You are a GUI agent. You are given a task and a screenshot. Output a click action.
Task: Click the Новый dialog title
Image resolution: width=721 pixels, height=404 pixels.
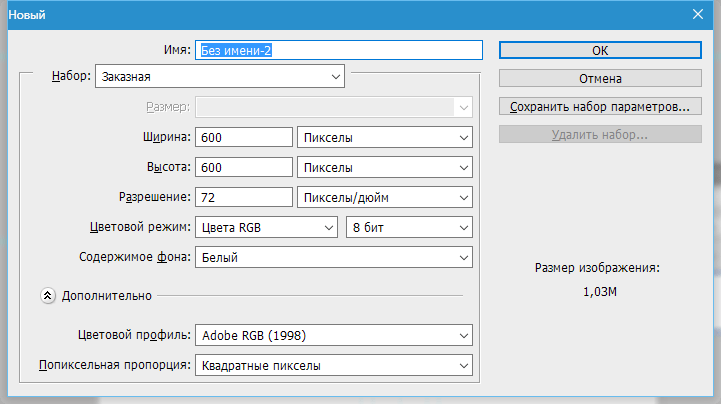point(27,15)
